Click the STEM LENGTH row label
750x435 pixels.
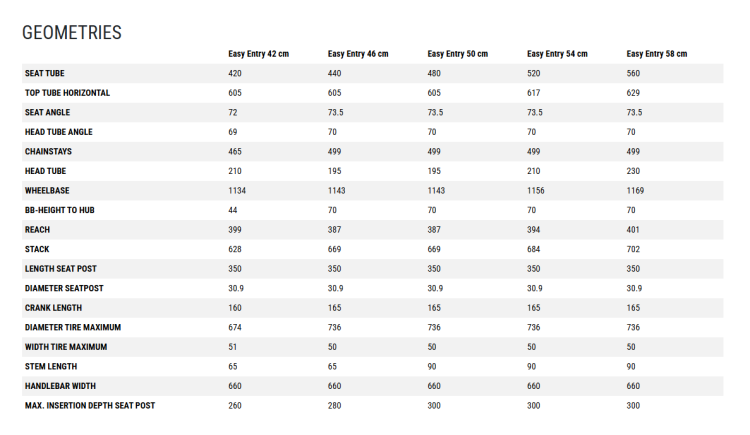tap(51, 367)
